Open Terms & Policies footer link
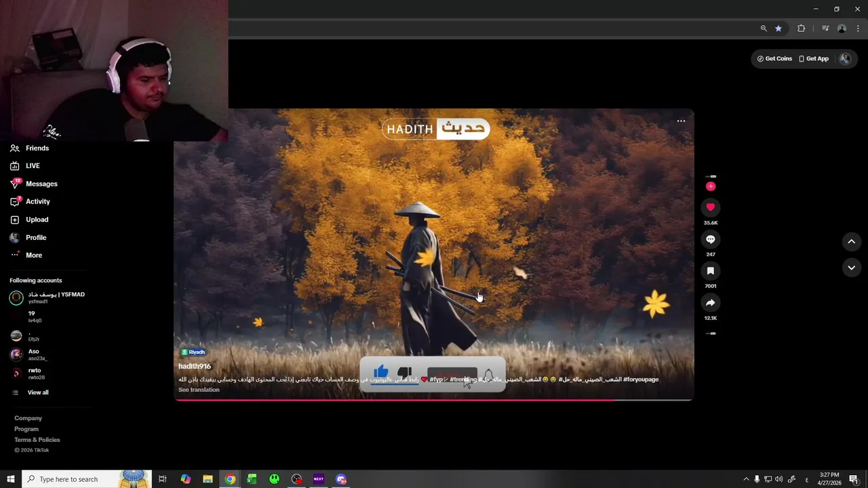The width and height of the screenshot is (868, 488). [37, 440]
